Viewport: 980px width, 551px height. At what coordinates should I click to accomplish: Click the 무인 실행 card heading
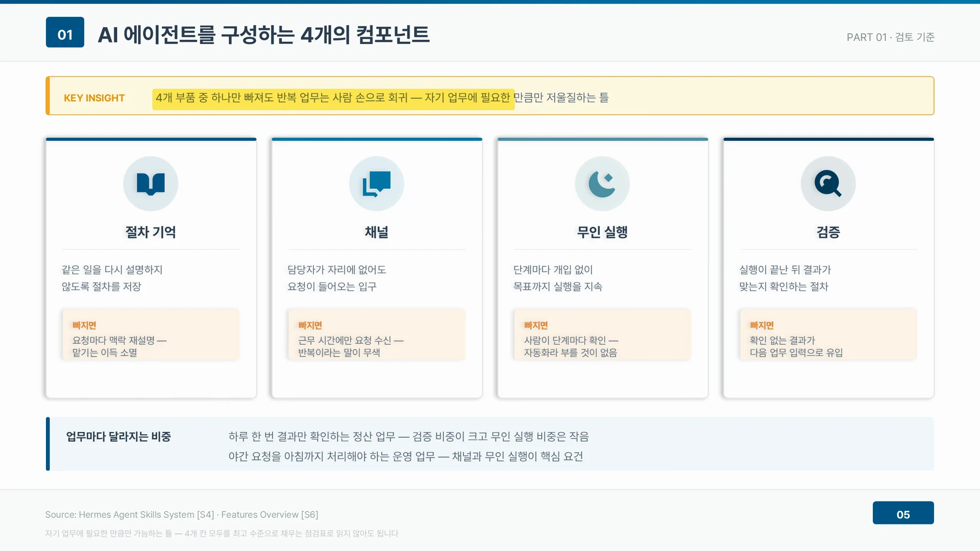point(602,232)
